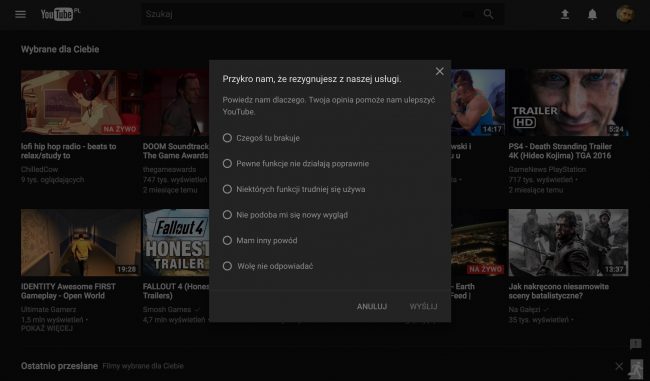
Task: Click the search magnifier icon
Action: (488, 14)
